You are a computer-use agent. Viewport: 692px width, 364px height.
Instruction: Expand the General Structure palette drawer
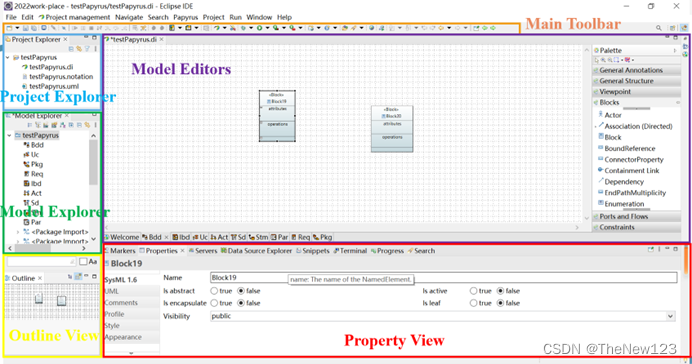pos(636,81)
